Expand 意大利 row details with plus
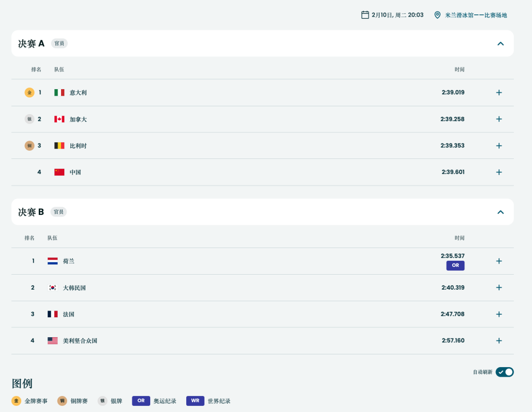Screen dimensions: 532x412 click(x=499, y=92)
